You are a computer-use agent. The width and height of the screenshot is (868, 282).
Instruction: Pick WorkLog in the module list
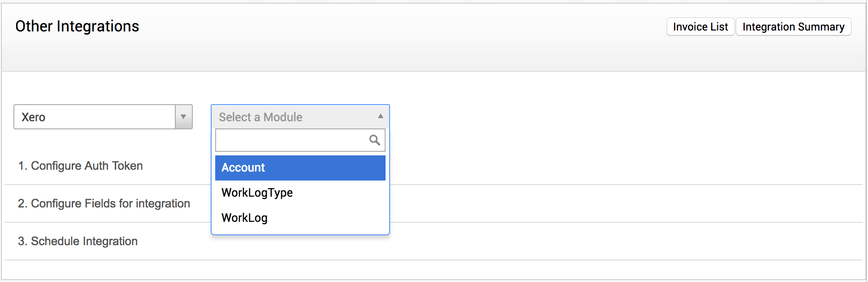click(244, 218)
